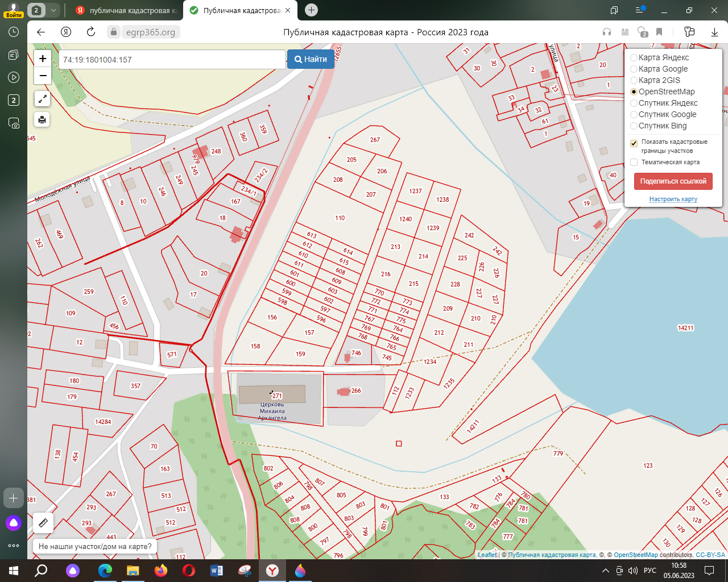This screenshot has width=728, height=582.
Task: Select the Карта Яндекс map layer
Action: 634,57
